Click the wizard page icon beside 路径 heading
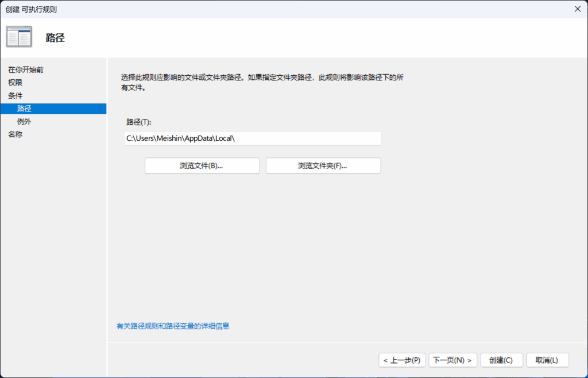The image size is (588, 378). click(x=19, y=36)
